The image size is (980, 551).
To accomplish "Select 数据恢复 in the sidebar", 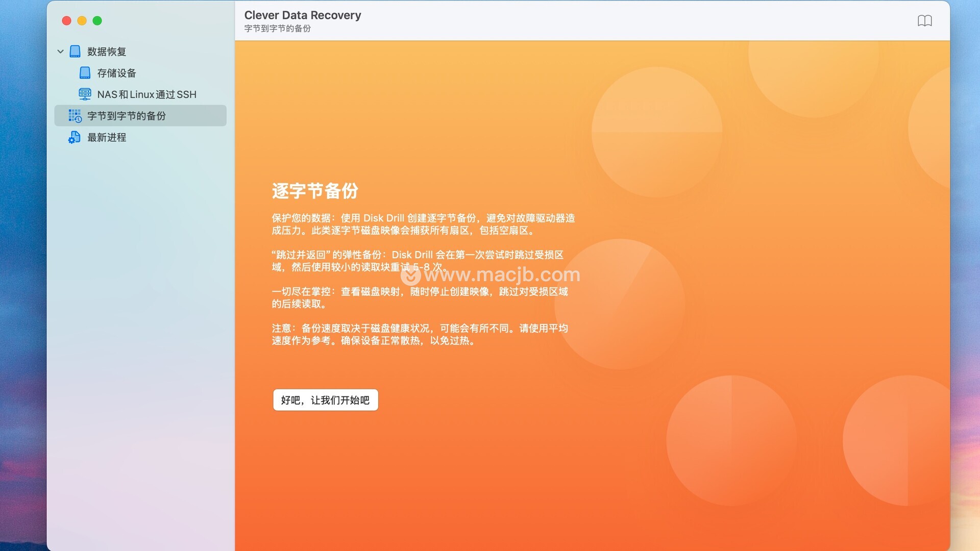I will tap(106, 52).
